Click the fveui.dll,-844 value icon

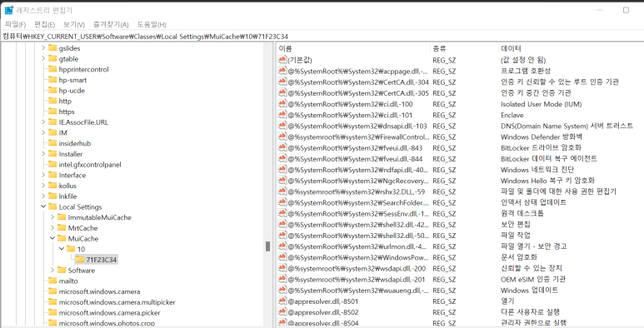point(282,158)
